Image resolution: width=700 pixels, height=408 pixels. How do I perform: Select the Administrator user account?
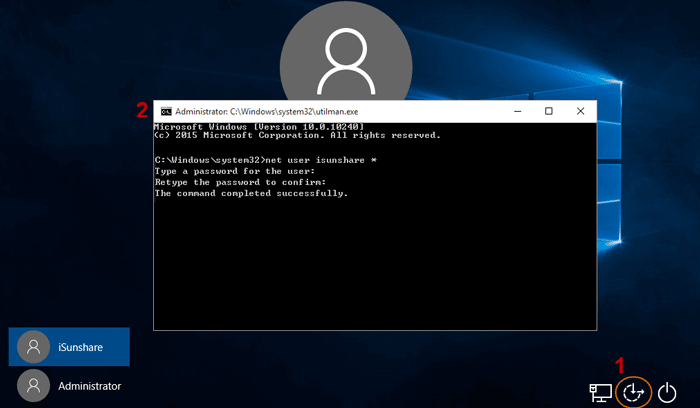click(x=69, y=386)
